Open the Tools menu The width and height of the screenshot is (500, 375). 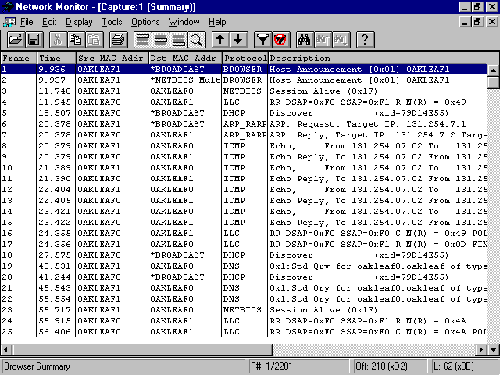tap(112, 22)
